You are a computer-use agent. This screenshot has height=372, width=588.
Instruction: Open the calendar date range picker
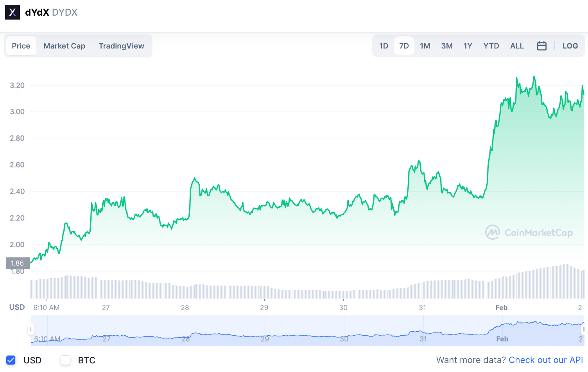click(542, 46)
